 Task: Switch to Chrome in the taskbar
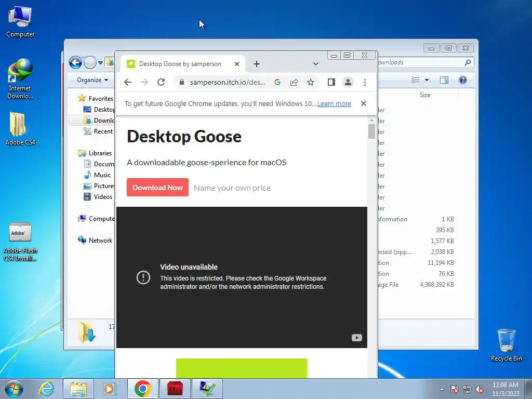pos(142,389)
